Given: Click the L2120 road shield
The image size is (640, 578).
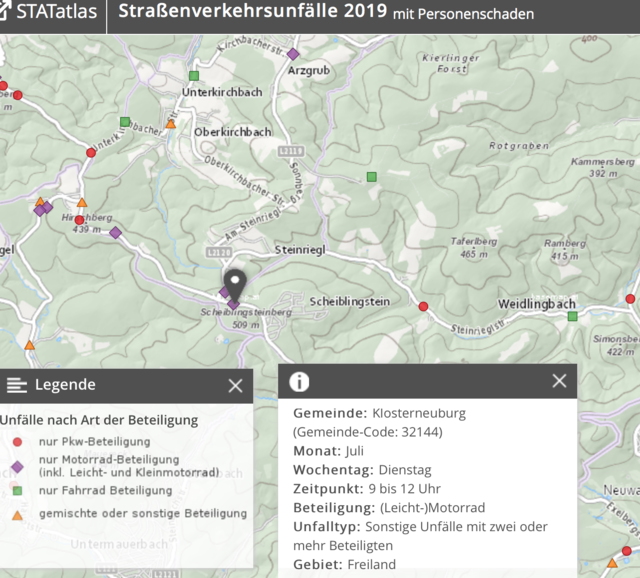Looking at the screenshot, I should (219, 252).
